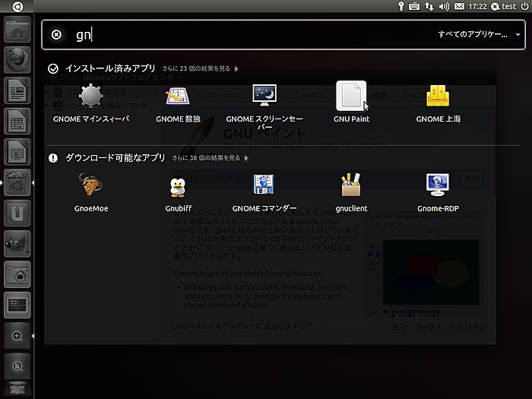
Task: Clear search with the X icon
Action: (x=56, y=34)
